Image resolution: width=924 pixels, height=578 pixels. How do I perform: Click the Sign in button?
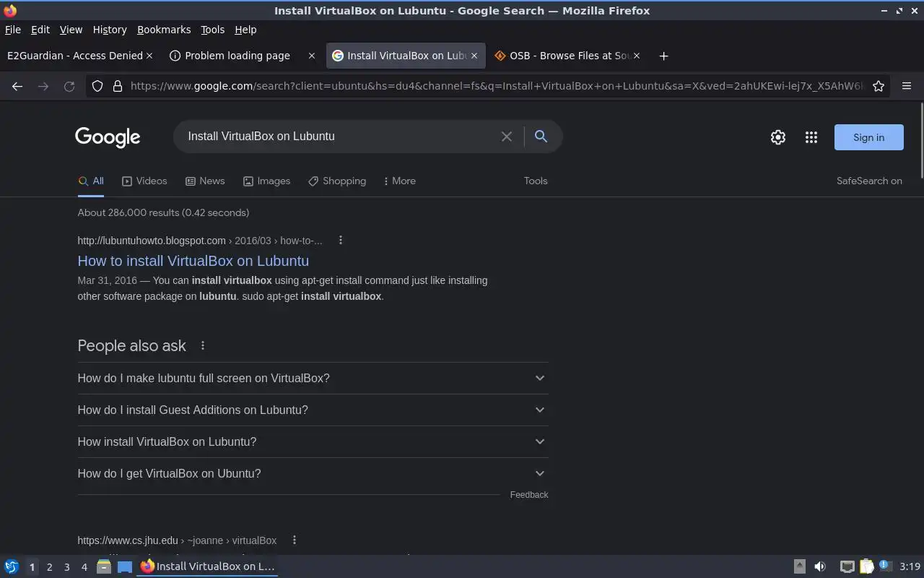(868, 137)
